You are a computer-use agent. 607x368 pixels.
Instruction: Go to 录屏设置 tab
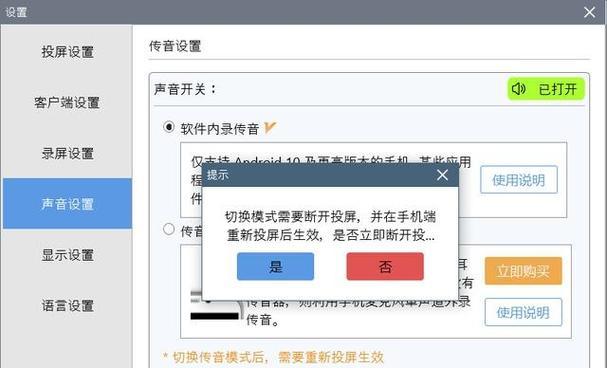pyautogui.click(x=67, y=153)
